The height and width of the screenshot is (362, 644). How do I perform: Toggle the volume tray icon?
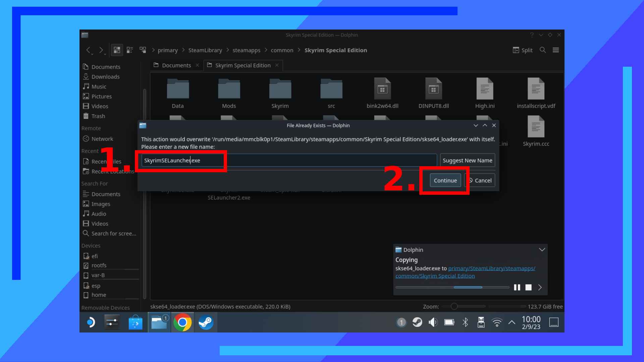point(433,322)
